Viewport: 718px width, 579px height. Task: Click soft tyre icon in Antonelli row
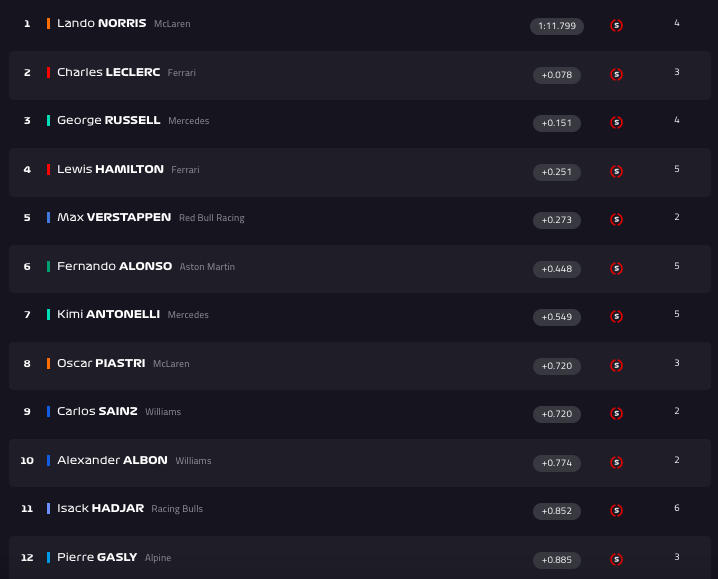[x=616, y=317]
